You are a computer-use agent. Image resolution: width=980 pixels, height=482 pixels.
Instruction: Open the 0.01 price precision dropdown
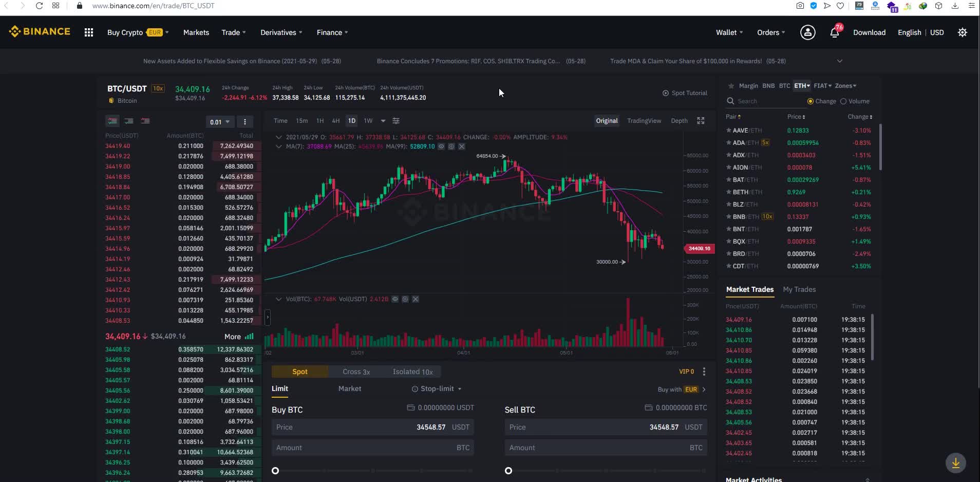(x=220, y=122)
